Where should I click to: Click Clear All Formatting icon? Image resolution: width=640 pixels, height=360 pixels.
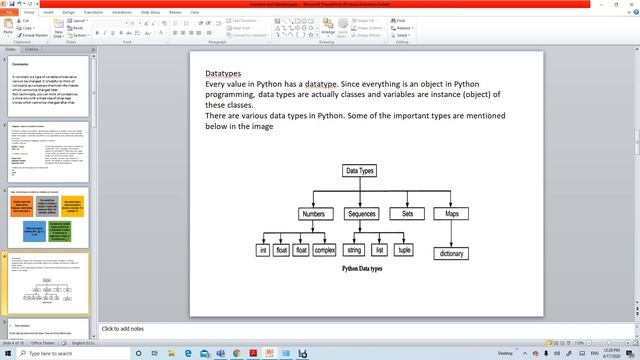click(x=164, y=23)
